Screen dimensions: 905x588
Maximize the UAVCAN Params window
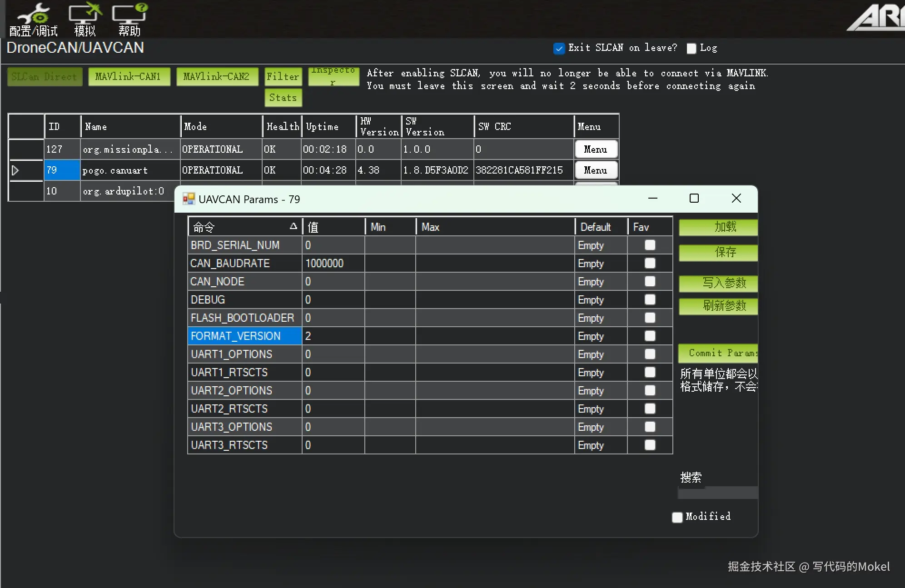tap(694, 199)
